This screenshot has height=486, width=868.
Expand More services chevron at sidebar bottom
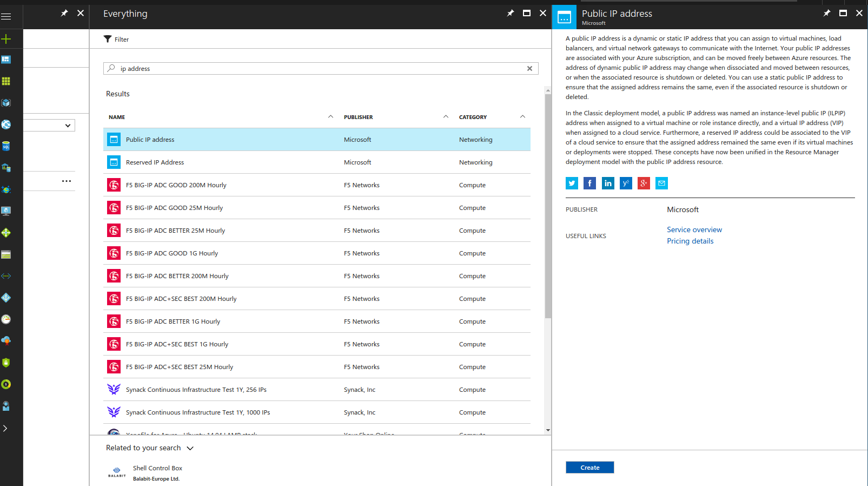click(x=5, y=428)
